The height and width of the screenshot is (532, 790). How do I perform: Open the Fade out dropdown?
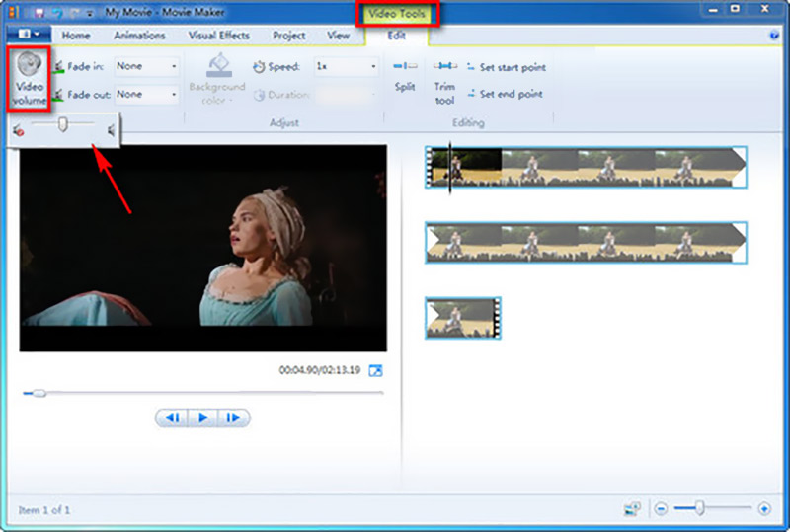click(x=147, y=94)
